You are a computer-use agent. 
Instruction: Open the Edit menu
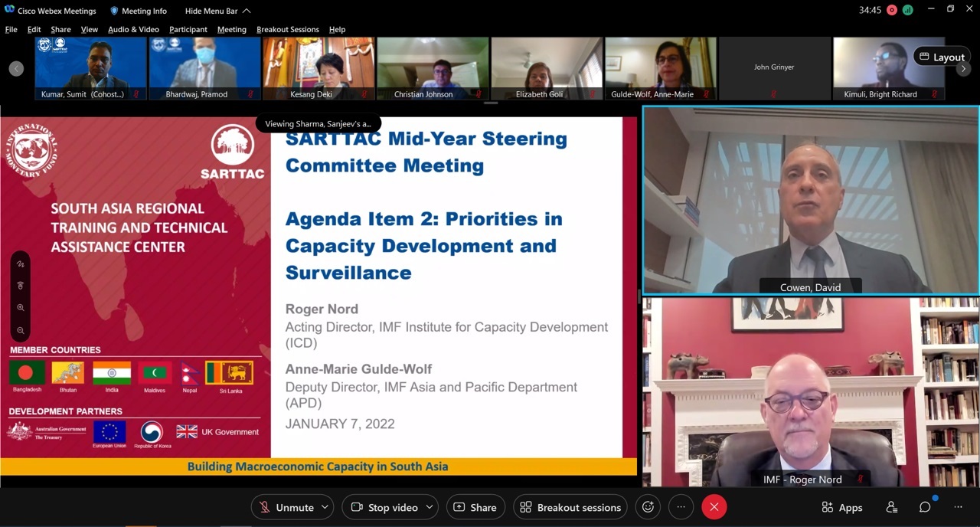(x=34, y=29)
